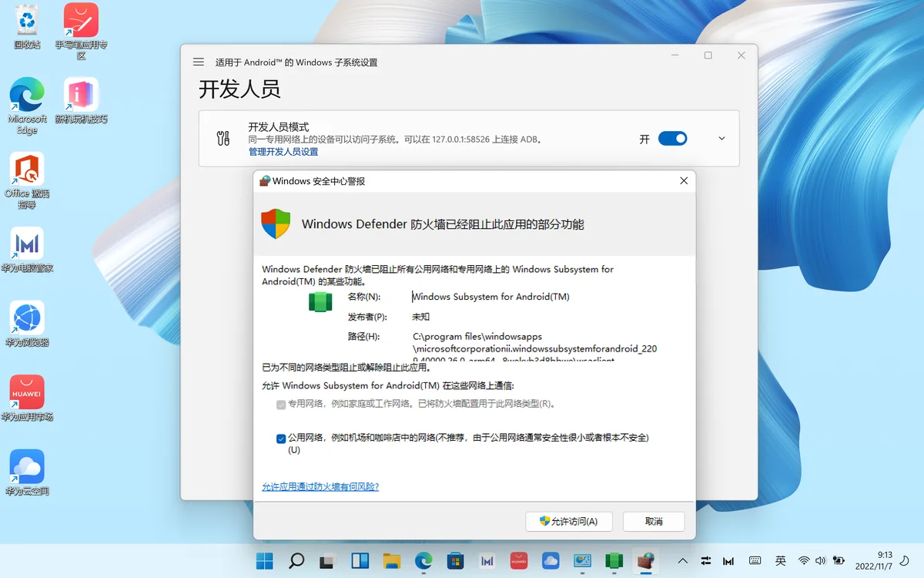Viewport: 924px width, 578px height.
Task: Switch to the Windows Security firewall taskbar app
Action: click(645, 561)
